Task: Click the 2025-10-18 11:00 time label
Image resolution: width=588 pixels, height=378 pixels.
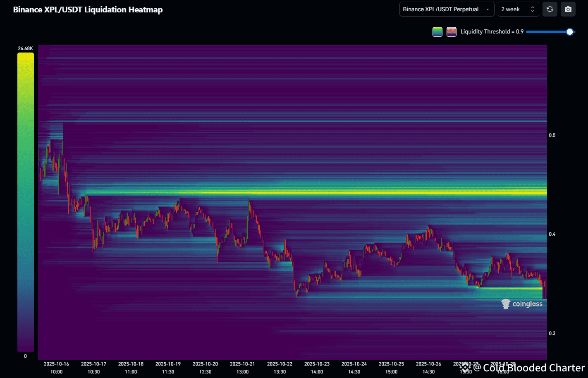Action: click(131, 368)
